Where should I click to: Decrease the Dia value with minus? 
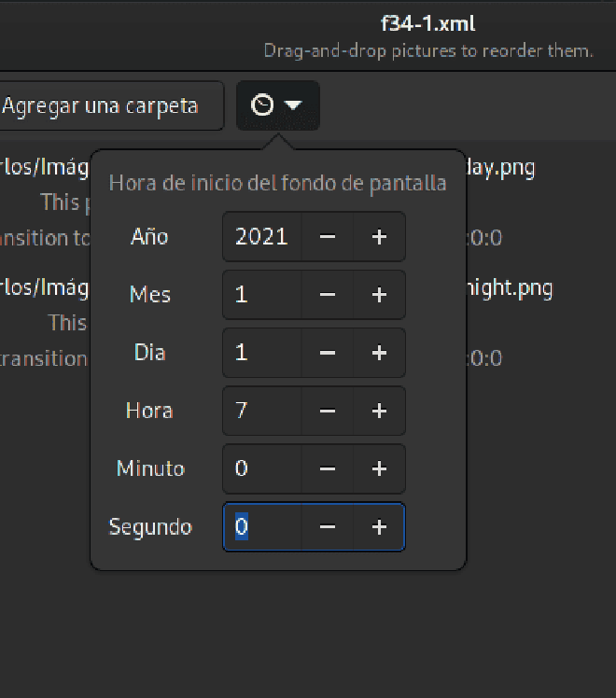point(328,353)
